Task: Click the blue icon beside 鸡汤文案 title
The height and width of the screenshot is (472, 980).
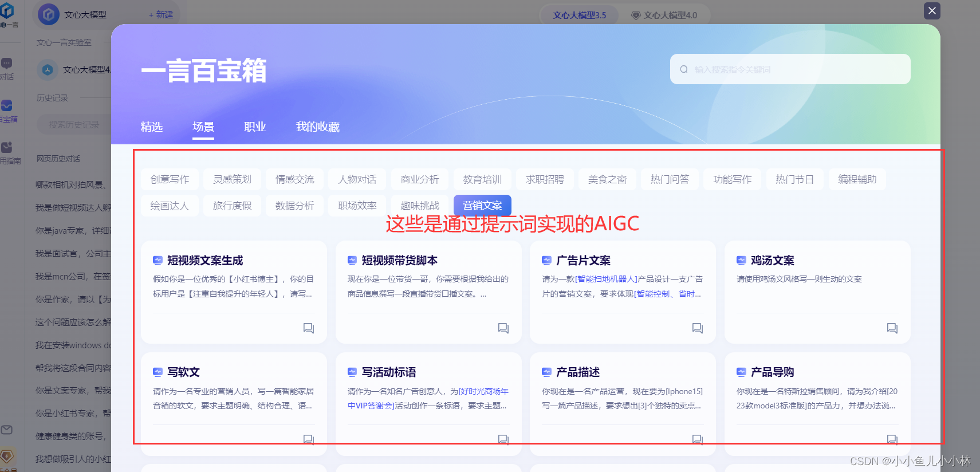Action: pos(741,261)
